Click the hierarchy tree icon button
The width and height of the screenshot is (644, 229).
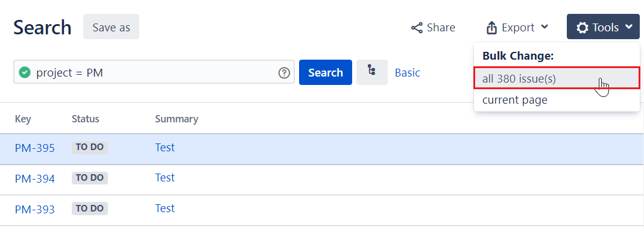371,72
